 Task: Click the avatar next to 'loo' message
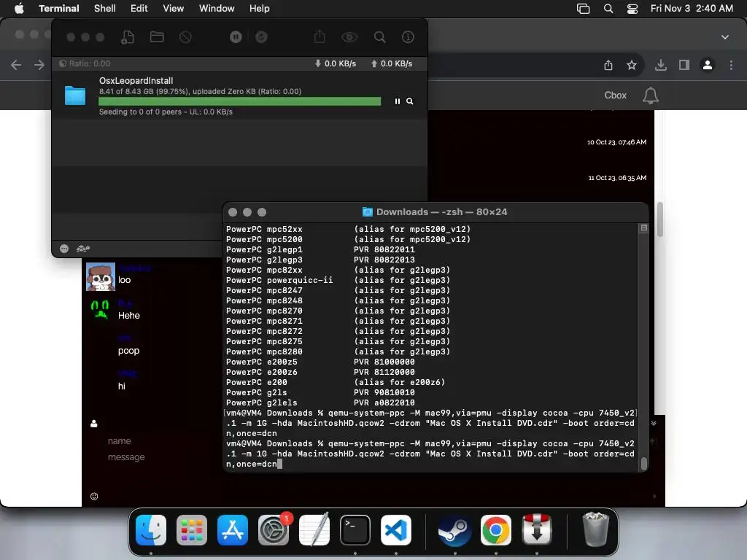(101, 276)
